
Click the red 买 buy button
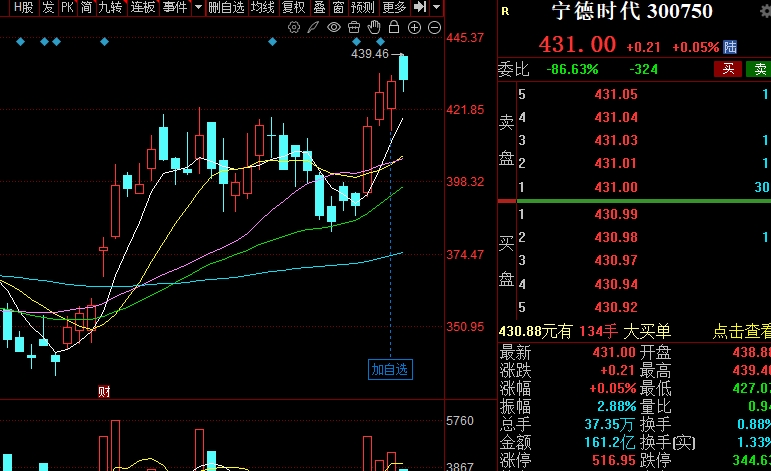[728, 69]
